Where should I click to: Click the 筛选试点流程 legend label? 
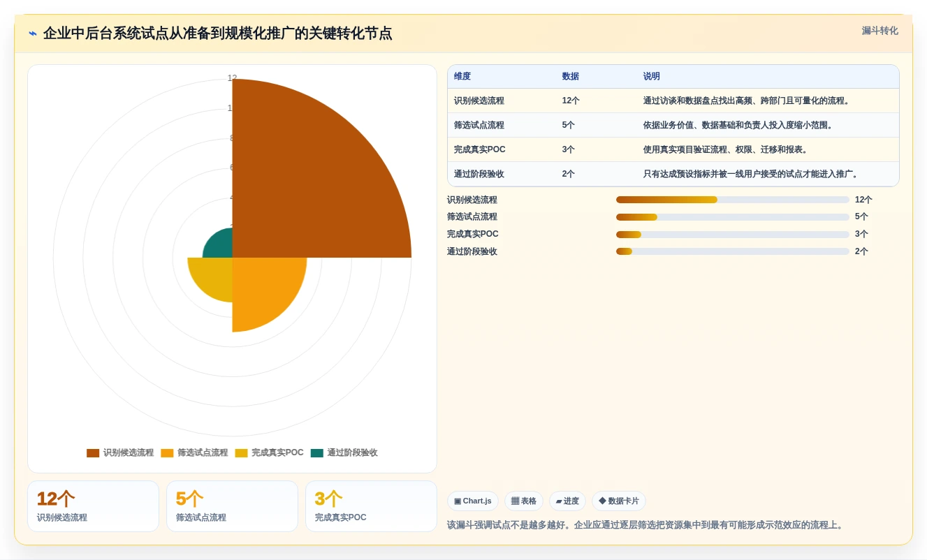click(x=203, y=453)
